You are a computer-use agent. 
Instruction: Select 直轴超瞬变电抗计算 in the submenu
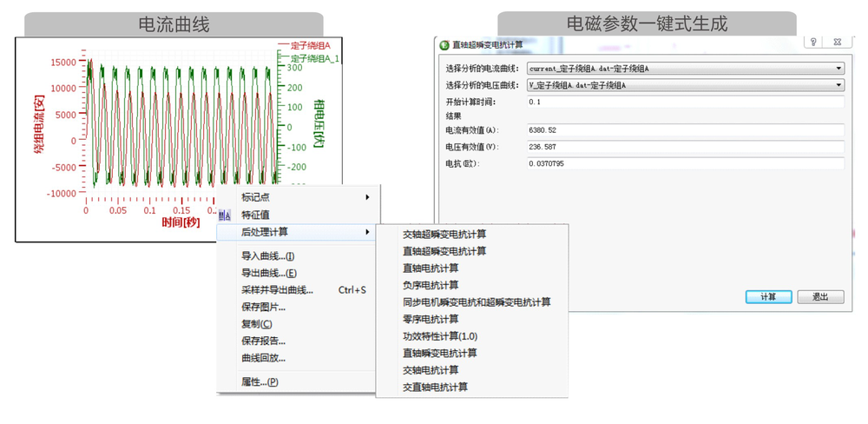[444, 251]
